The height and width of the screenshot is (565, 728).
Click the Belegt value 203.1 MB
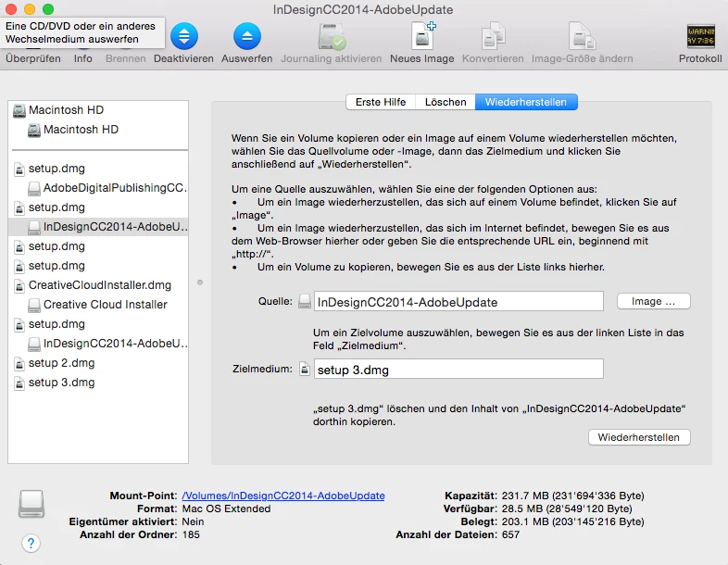pos(572,521)
